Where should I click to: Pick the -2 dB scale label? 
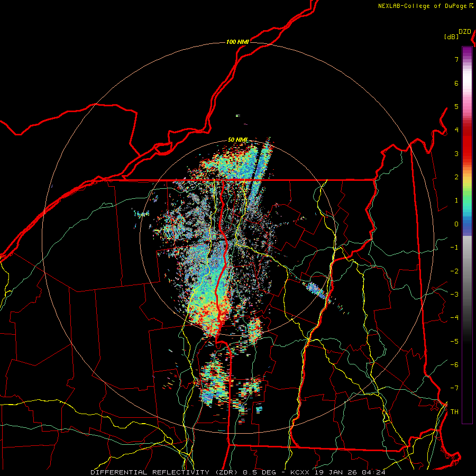(x=454, y=271)
